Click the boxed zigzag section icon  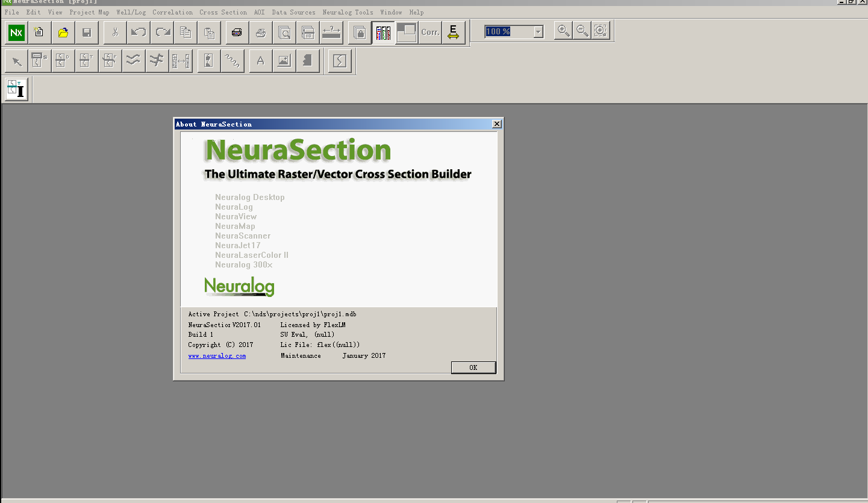click(340, 61)
